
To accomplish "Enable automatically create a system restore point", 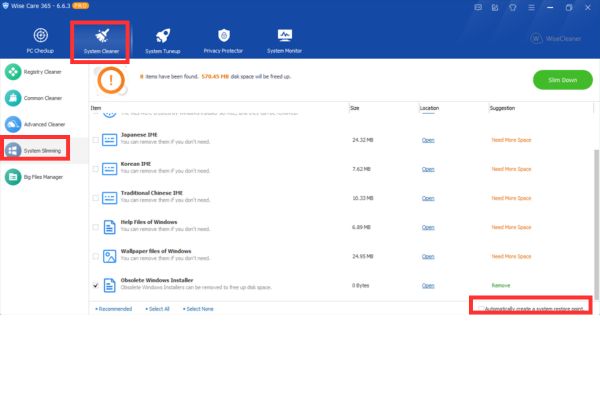I will [x=481, y=309].
